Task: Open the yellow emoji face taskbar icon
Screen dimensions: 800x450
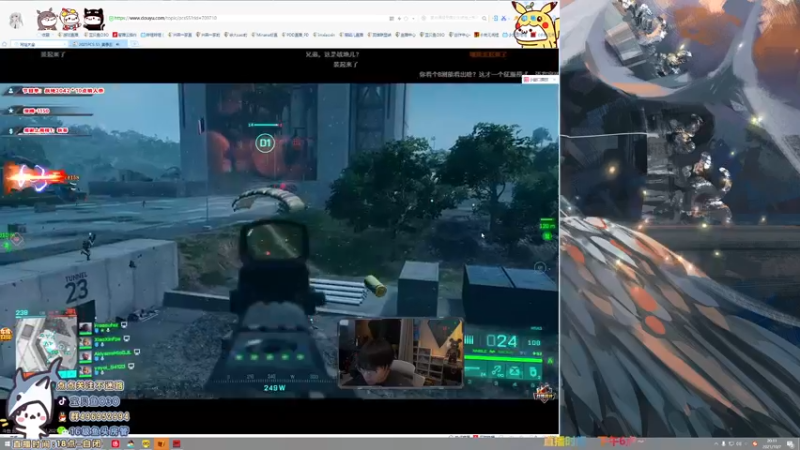Action: click(x=145, y=444)
